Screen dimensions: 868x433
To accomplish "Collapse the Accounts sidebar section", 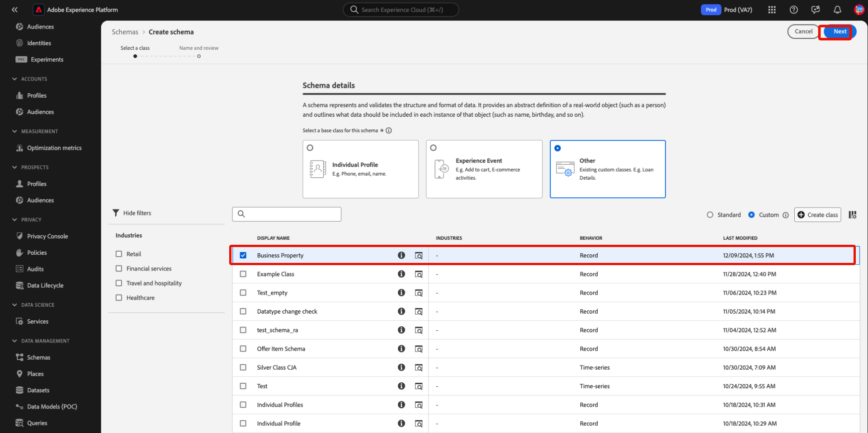I will click(x=15, y=79).
